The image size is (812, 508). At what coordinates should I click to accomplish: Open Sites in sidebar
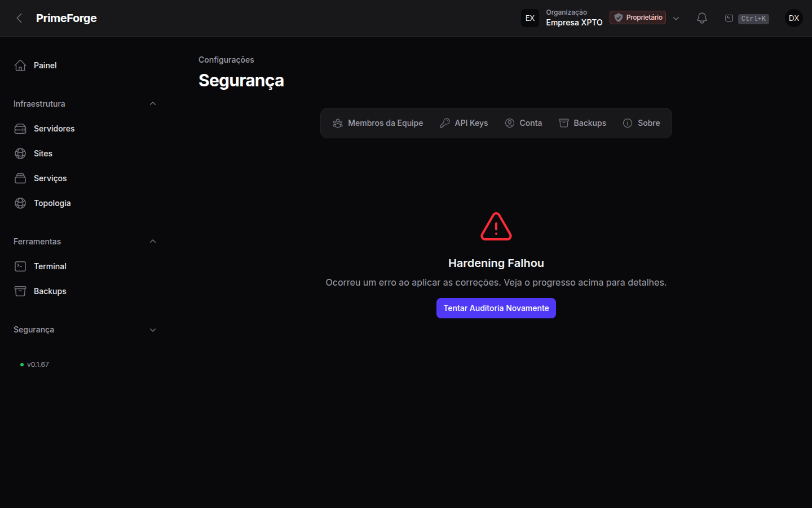[x=85, y=154]
